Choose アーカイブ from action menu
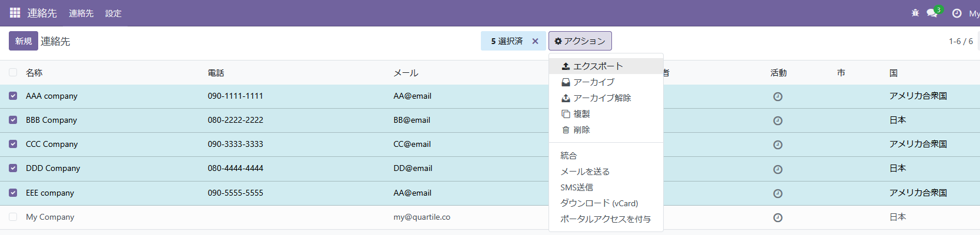 coord(593,82)
